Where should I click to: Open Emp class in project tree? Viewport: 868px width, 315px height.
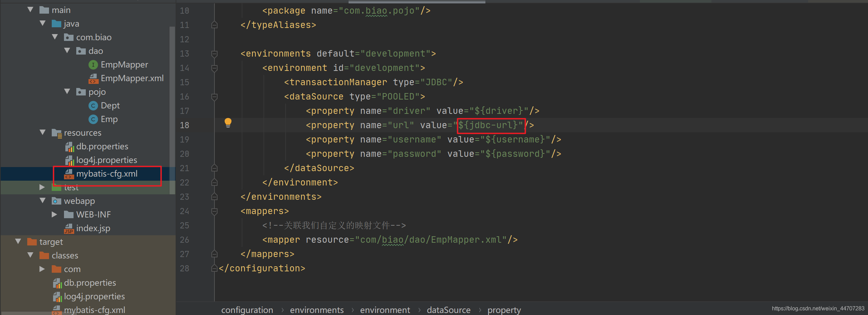click(109, 119)
